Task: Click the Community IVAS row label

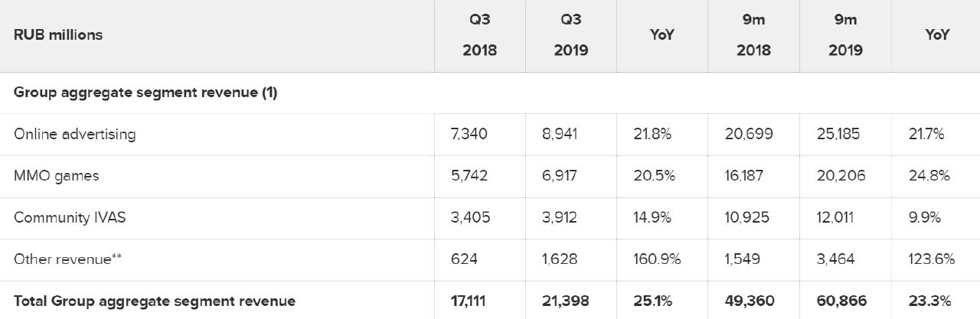Action: 70,217
